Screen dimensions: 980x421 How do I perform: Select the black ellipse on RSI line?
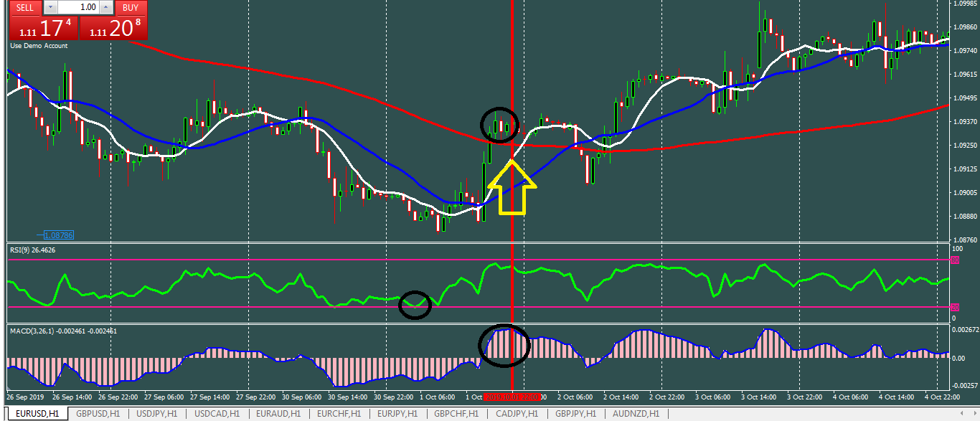415,305
